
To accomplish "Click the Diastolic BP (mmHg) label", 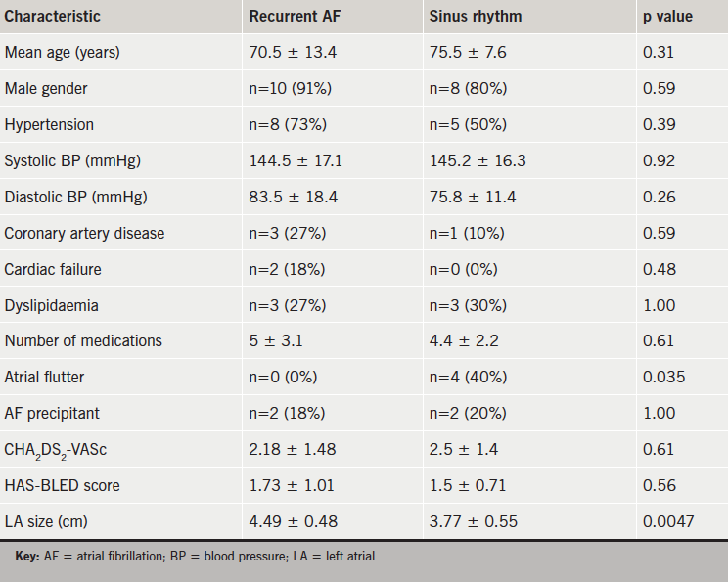I will click(76, 197).
